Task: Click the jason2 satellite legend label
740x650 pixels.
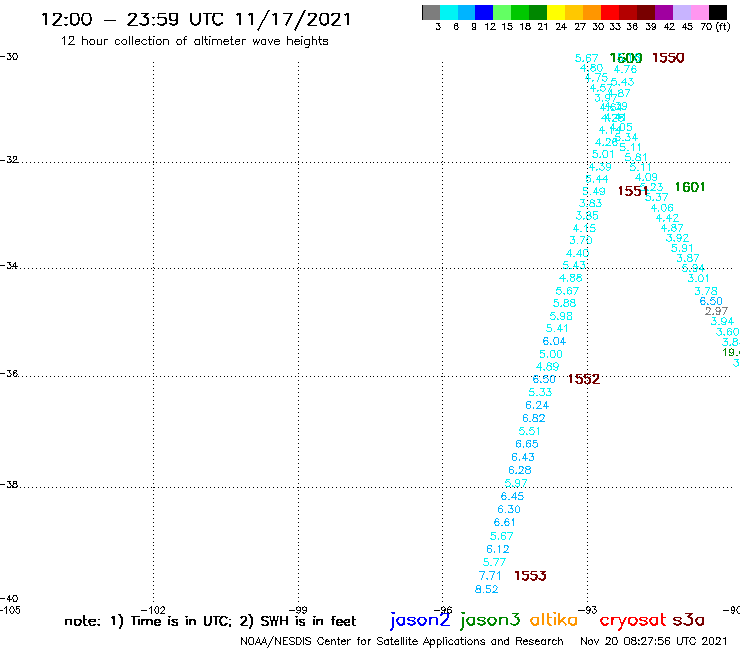Action: pyautogui.click(x=420, y=620)
